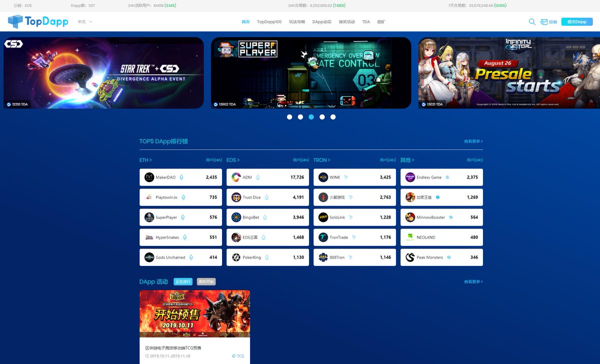Click 查看更多 next to DApp 活动
Viewport: 600px width, 364px height.
473,282
